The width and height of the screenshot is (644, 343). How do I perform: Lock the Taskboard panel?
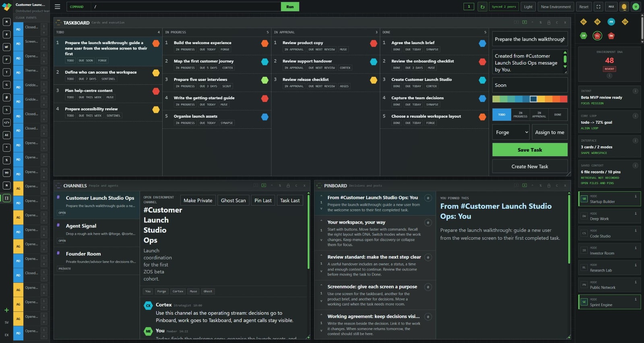pyautogui.click(x=549, y=23)
